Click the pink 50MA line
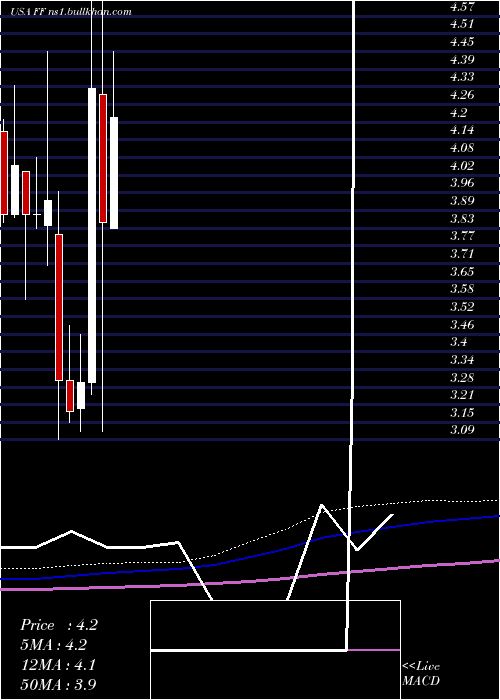 point(250,580)
